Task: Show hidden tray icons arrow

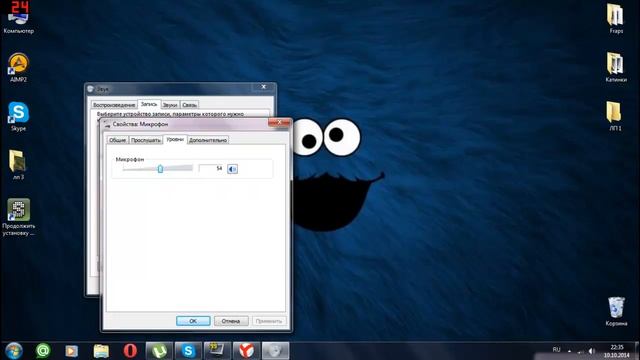Action: (x=569, y=351)
